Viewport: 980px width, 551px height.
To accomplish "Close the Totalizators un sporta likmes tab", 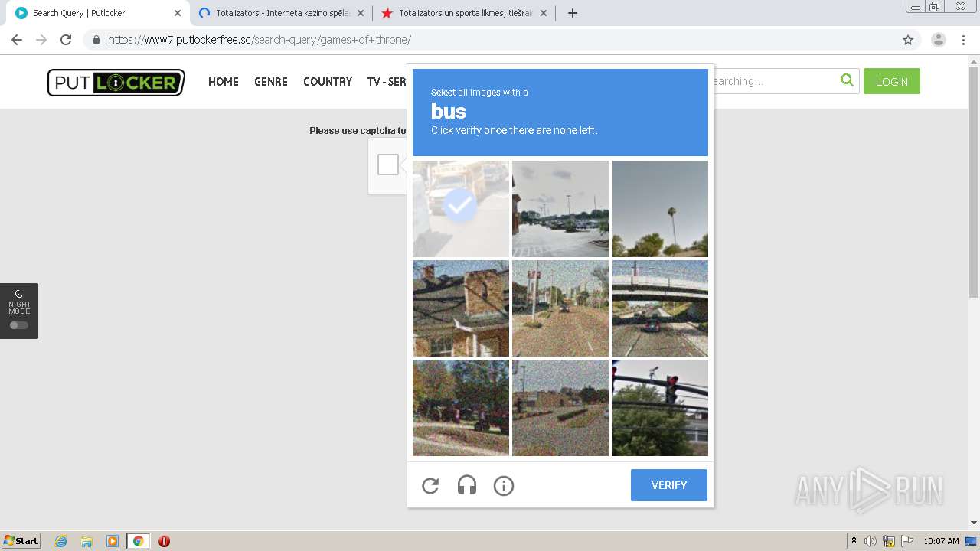I will tap(544, 13).
